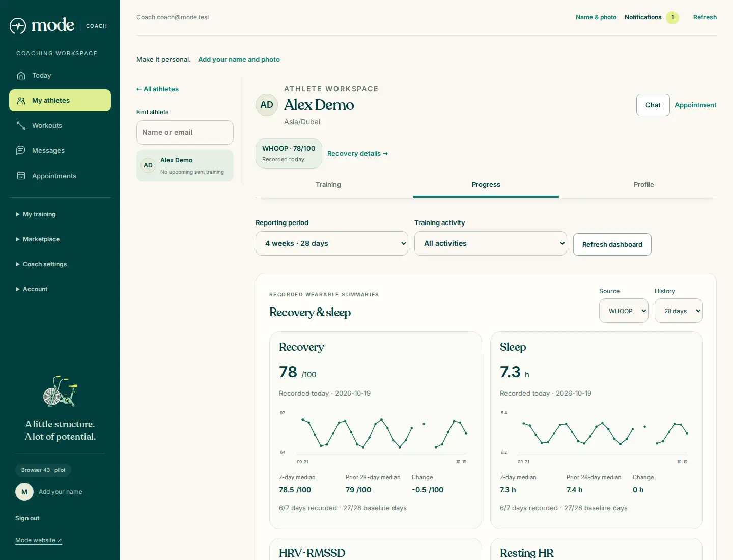Expand the My training section
The image size is (733, 560).
36,214
